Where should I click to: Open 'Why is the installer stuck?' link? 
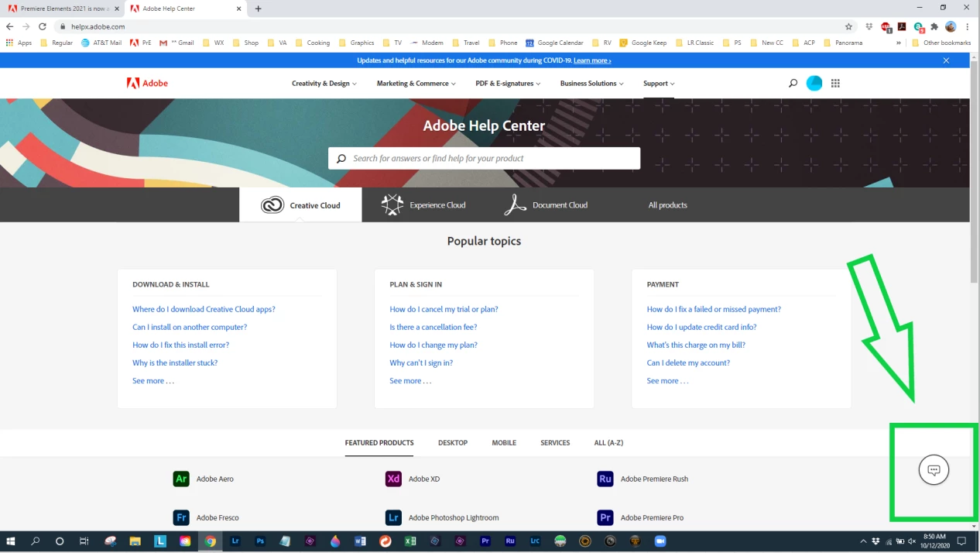(175, 362)
